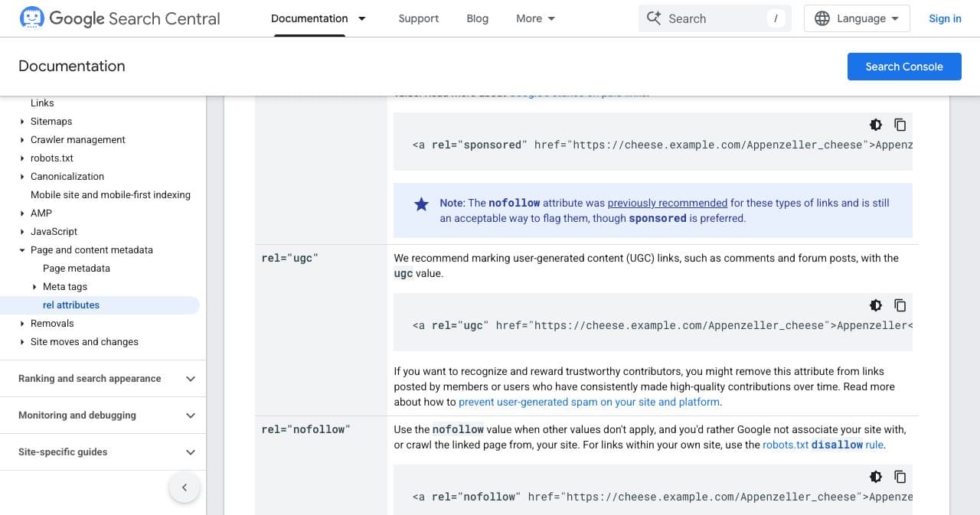Expand the Canonicalization arrow

pos(22,177)
